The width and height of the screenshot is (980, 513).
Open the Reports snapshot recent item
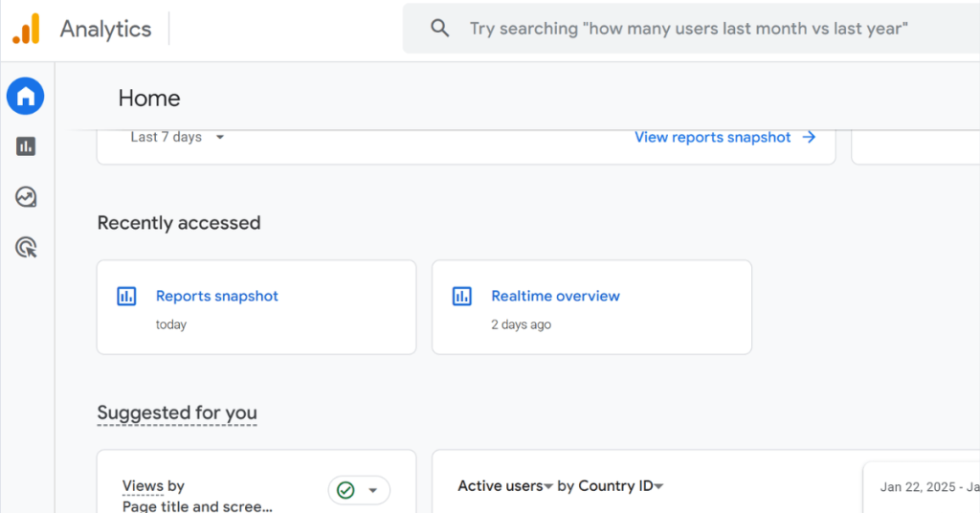[x=217, y=296]
